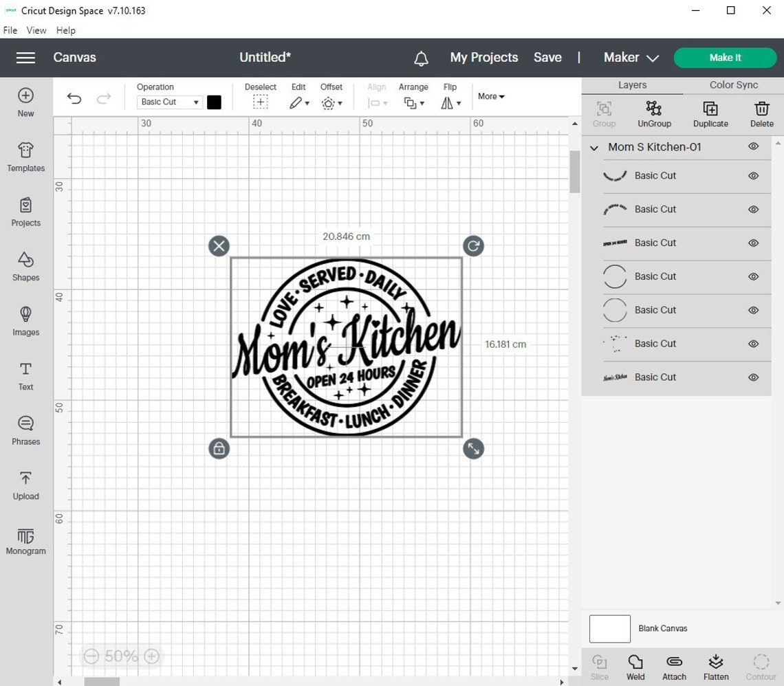Viewport: 784px width, 686px height.
Task: Select the Images tool
Action: pos(25,320)
